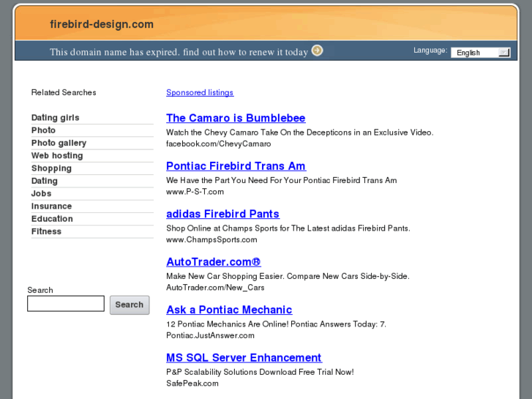This screenshot has width=532, height=399.
Task: Click www.P-S-T.com URL text
Action: pos(195,192)
